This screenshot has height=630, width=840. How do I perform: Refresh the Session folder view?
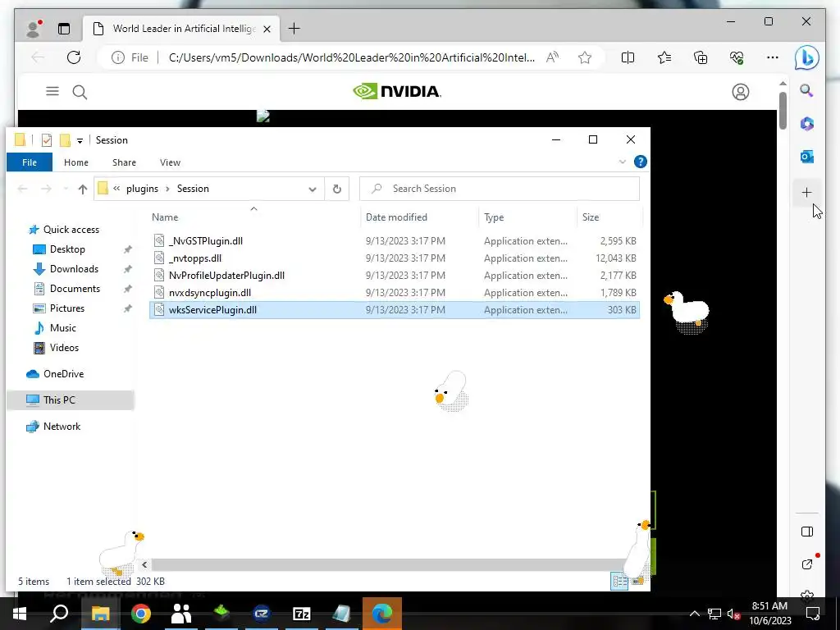(x=337, y=189)
